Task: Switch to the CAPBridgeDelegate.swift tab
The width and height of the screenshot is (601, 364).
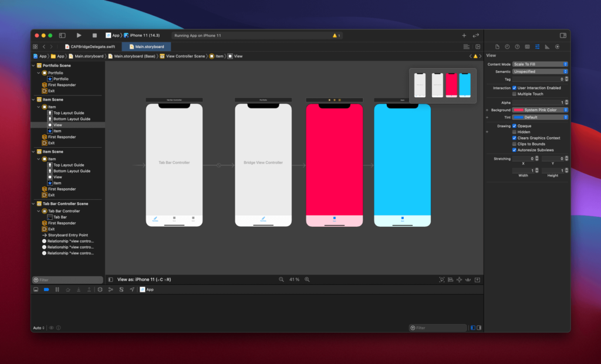Action: 89,46
